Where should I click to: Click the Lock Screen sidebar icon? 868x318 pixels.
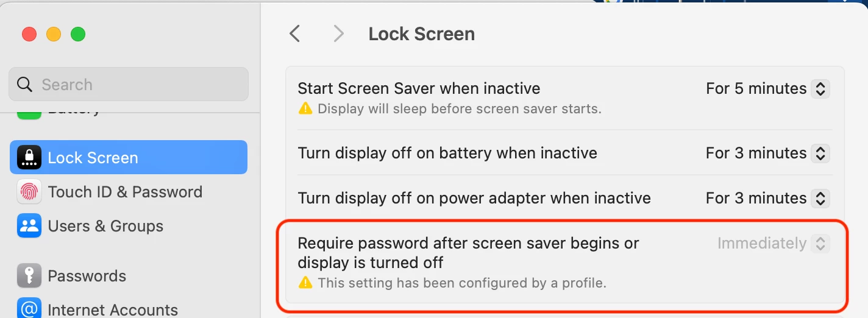[29, 157]
